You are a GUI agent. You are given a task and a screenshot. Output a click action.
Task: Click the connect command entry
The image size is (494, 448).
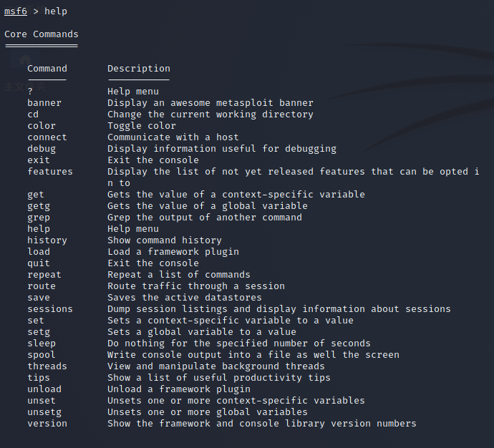tap(47, 137)
